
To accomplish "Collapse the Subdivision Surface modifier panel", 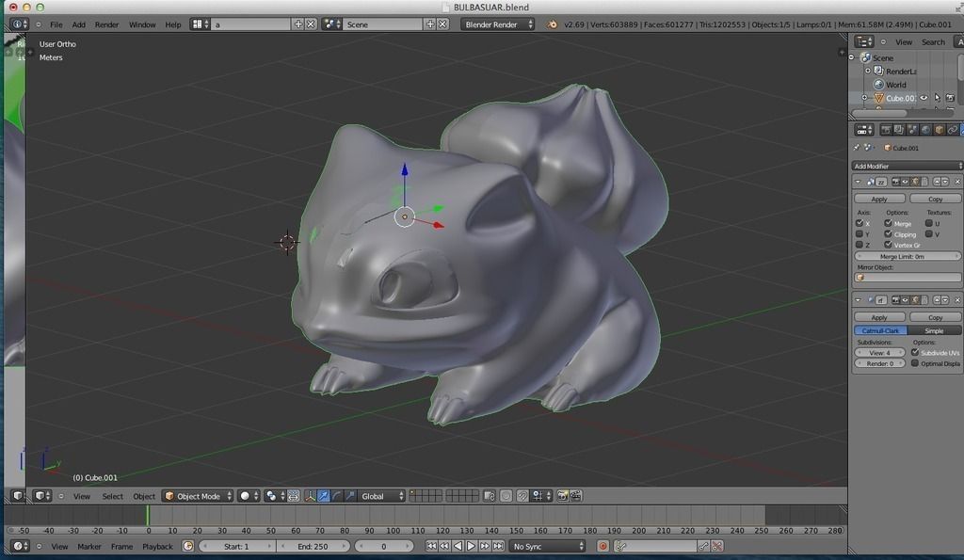I will 858,300.
